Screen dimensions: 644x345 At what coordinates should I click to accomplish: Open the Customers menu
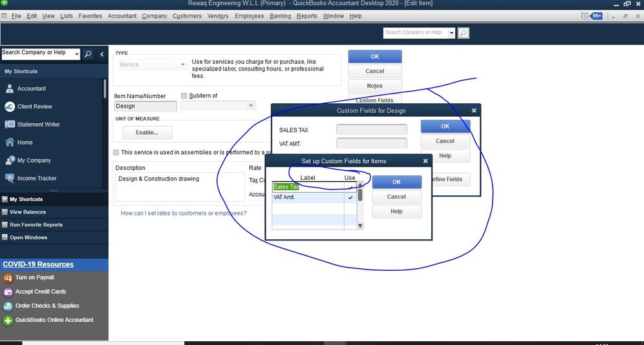(188, 16)
